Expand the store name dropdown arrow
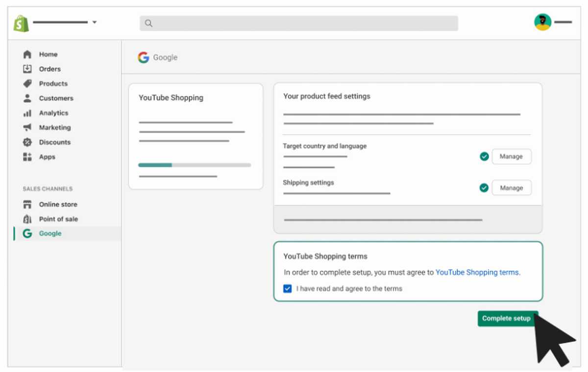The width and height of the screenshot is (588, 372). 95,23
